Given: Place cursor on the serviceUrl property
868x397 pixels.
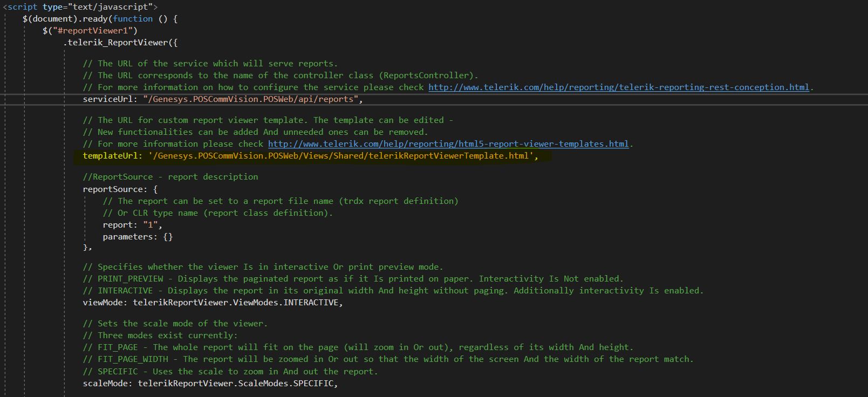Looking at the screenshot, I should pyautogui.click(x=110, y=99).
